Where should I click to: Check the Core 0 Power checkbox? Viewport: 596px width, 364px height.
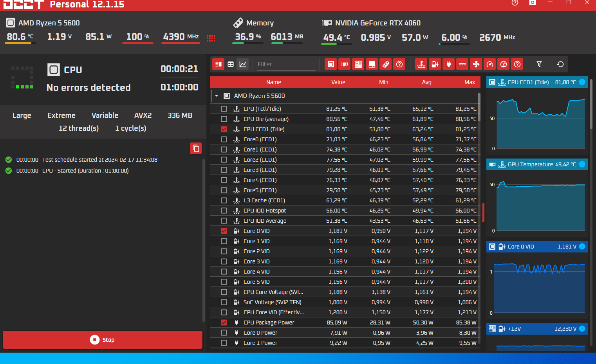pos(224,333)
